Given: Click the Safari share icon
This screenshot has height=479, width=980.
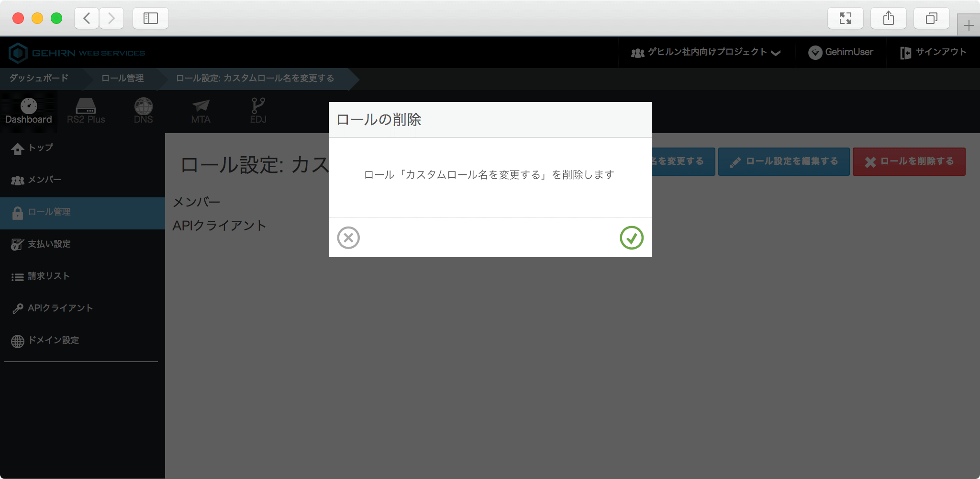Looking at the screenshot, I should (888, 18).
